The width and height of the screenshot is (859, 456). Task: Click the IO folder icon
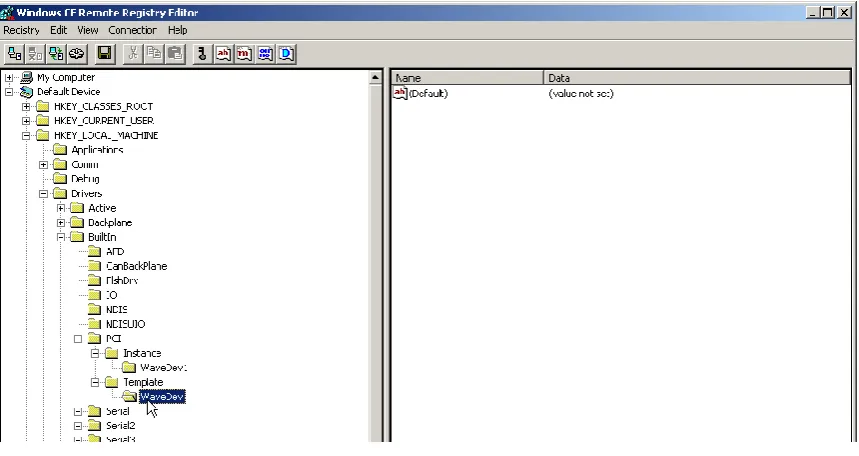95,295
